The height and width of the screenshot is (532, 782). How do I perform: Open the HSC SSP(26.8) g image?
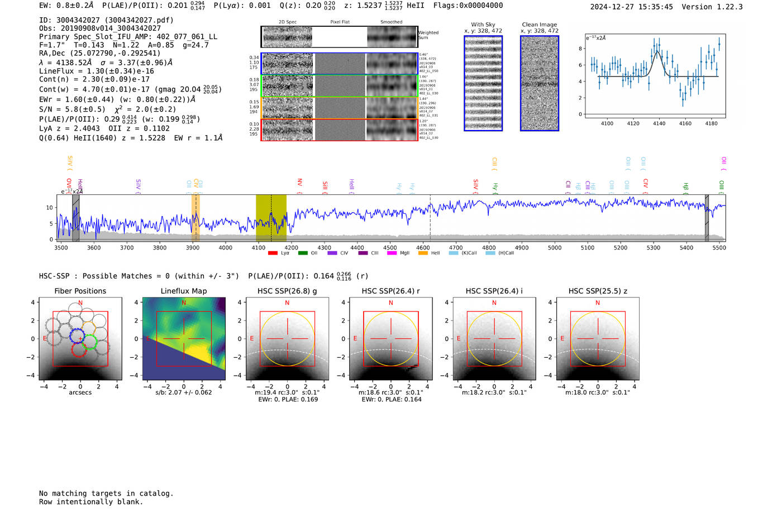tap(287, 339)
